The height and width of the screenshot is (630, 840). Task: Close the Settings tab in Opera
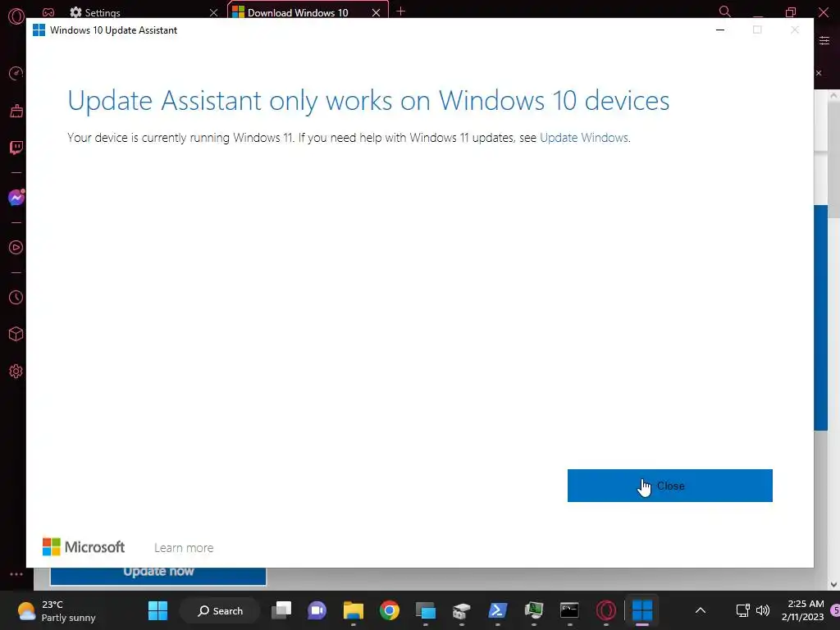point(213,12)
